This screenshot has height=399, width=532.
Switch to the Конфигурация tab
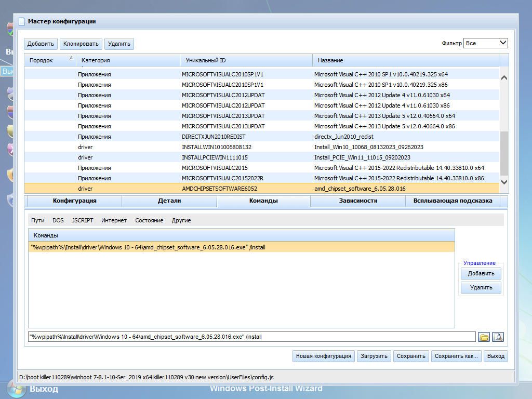pos(74,201)
